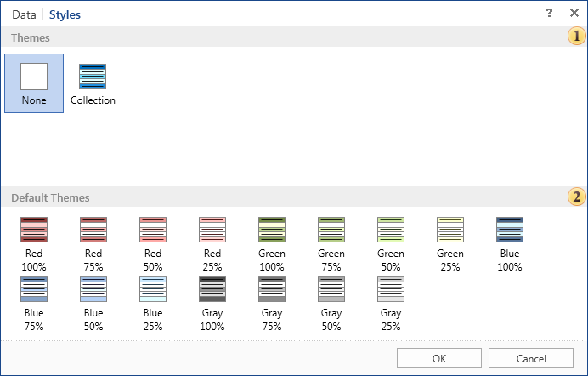
Task: Choose the Collection theme icon
Action: [93, 77]
